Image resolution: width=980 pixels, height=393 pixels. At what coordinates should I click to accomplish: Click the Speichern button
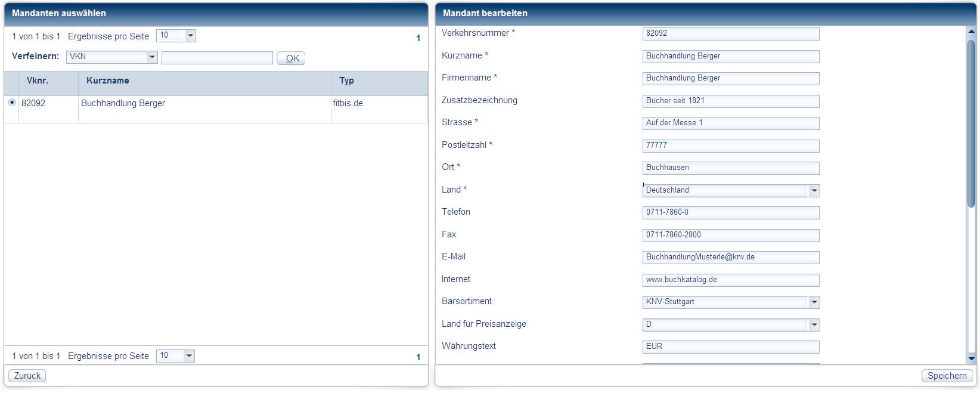pos(947,376)
